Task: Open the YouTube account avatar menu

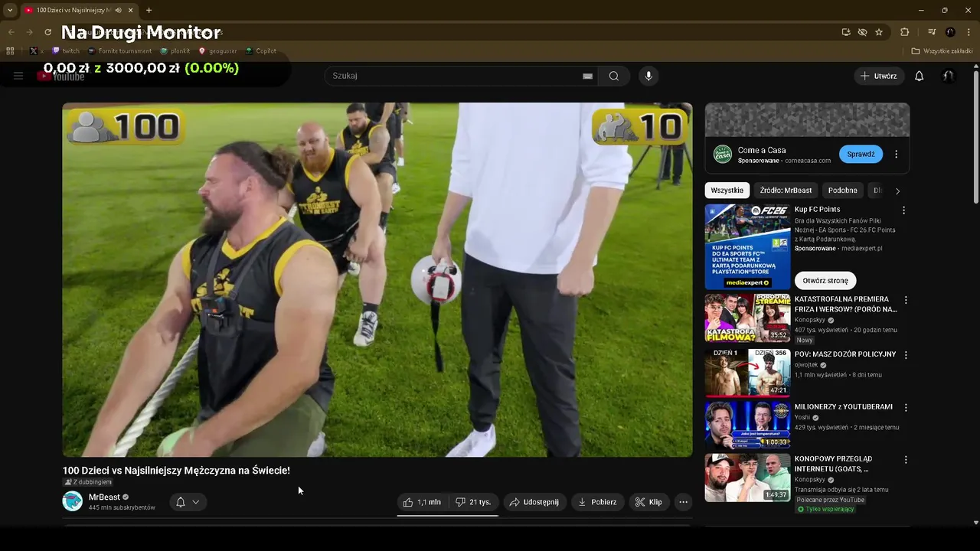Action: pos(948,76)
